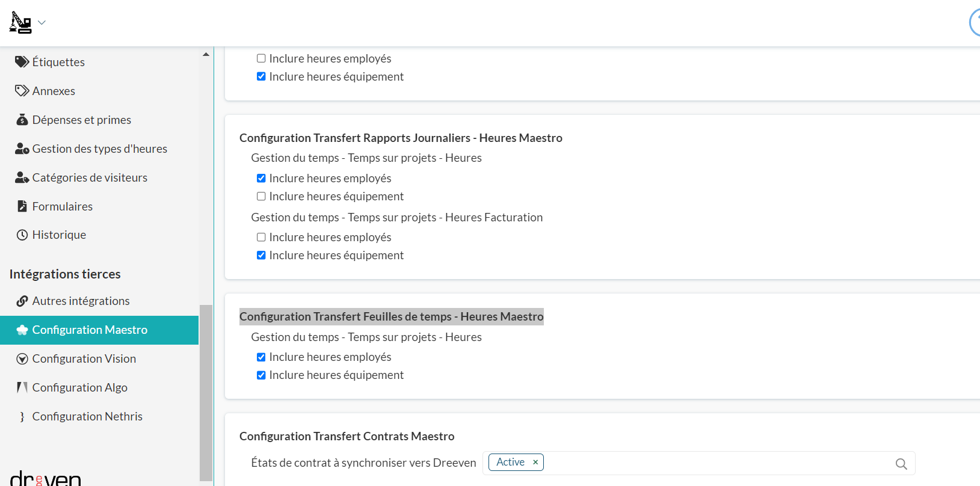Click the Configuration Algo icon

click(22, 387)
